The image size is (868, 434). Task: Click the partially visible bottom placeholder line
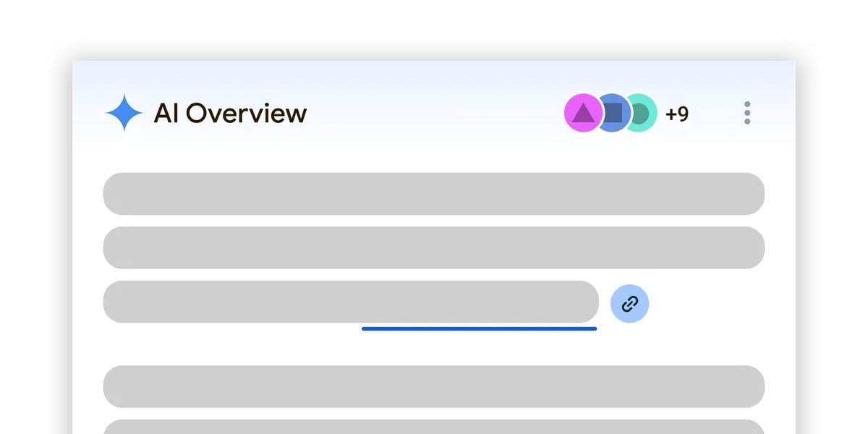coord(434,427)
